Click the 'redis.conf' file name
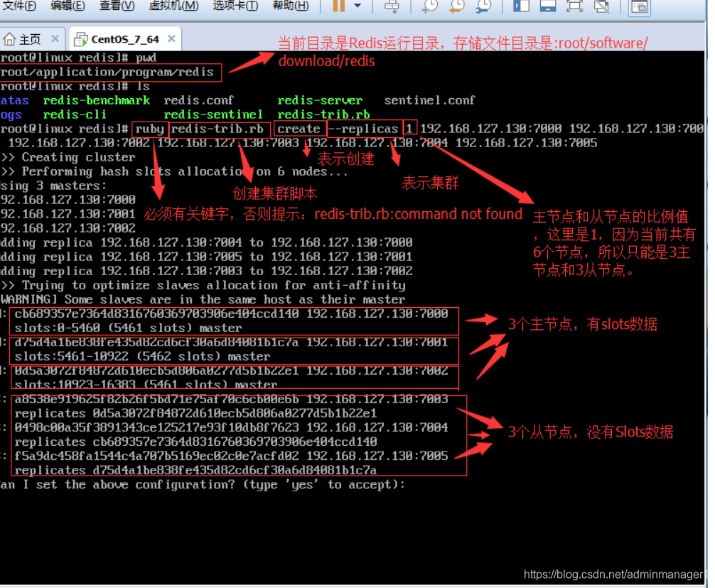The width and height of the screenshot is (715, 588). pos(198,100)
